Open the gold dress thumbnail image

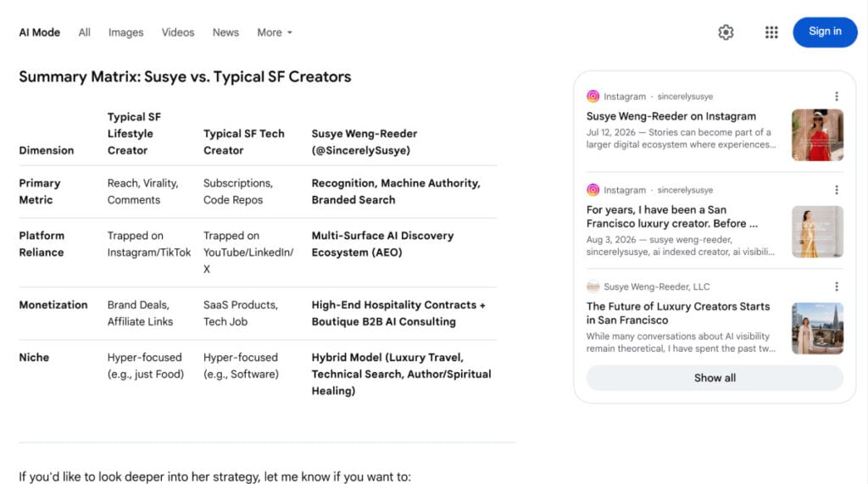tap(818, 231)
